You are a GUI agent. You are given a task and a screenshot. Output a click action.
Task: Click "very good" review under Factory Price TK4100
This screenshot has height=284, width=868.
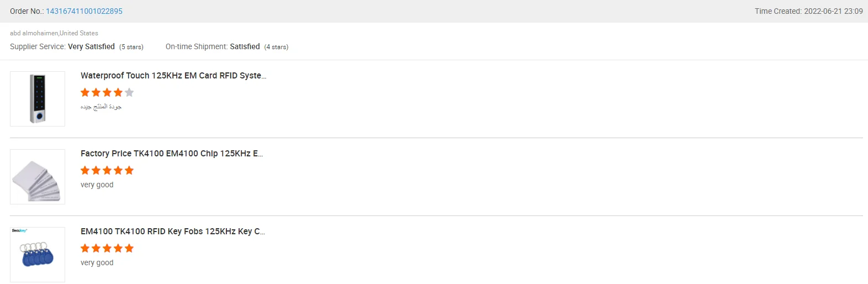(x=97, y=185)
